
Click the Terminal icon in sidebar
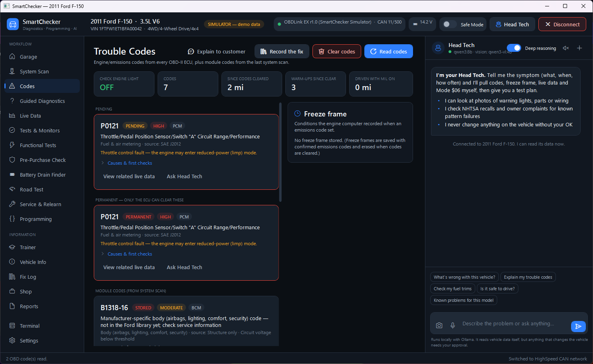coord(12,326)
